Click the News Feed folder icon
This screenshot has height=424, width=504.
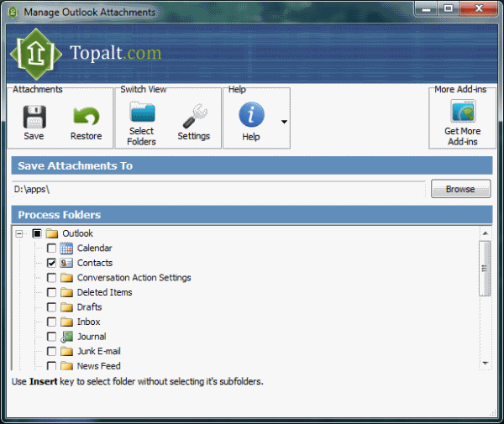(66, 366)
